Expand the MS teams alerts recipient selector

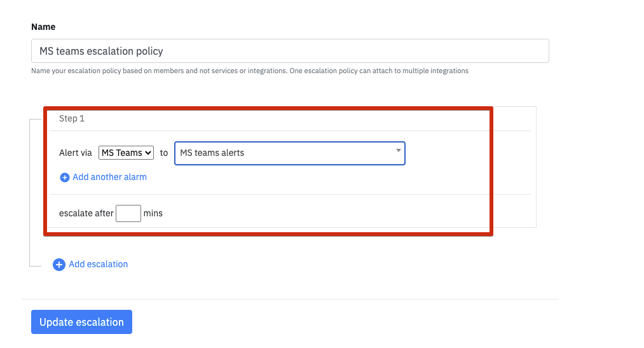(290, 153)
